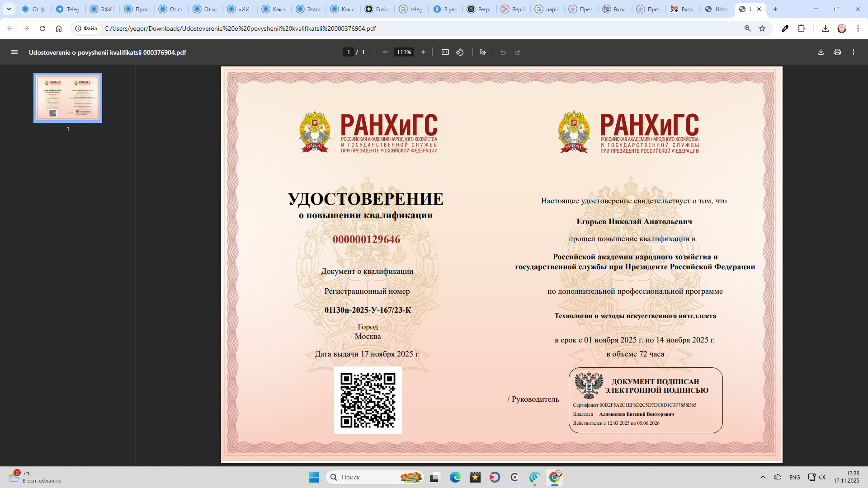Switch to the Пром tab
868x488 pixels.
pyautogui.click(x=137, y=9)
